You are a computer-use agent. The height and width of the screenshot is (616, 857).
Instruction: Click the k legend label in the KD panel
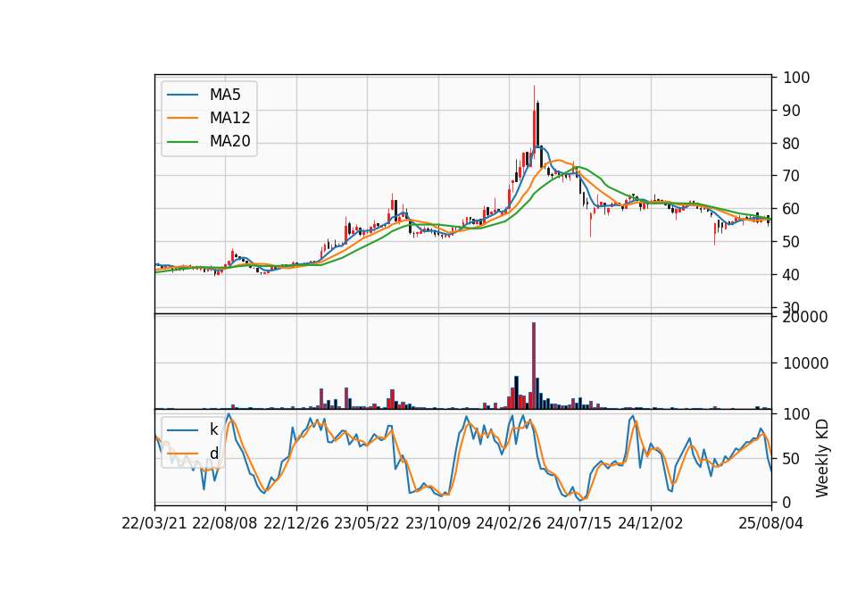pos(213,429)
